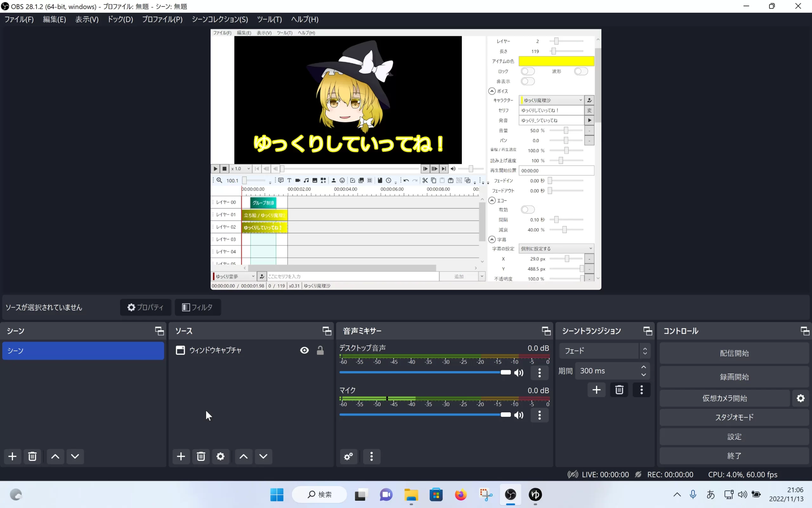Open 編集(E) menu
This screenshot has height=508, width=812.
tap(54, 19)
